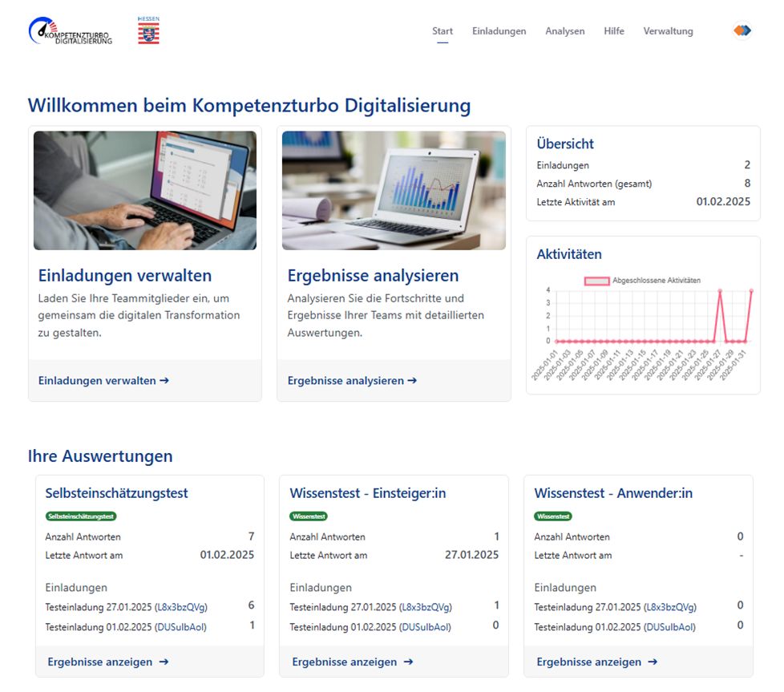Click the Kompetenzturbo Digitalisierung logo
784x692 pixels.
pyautogui.click(x=70, y=31)
